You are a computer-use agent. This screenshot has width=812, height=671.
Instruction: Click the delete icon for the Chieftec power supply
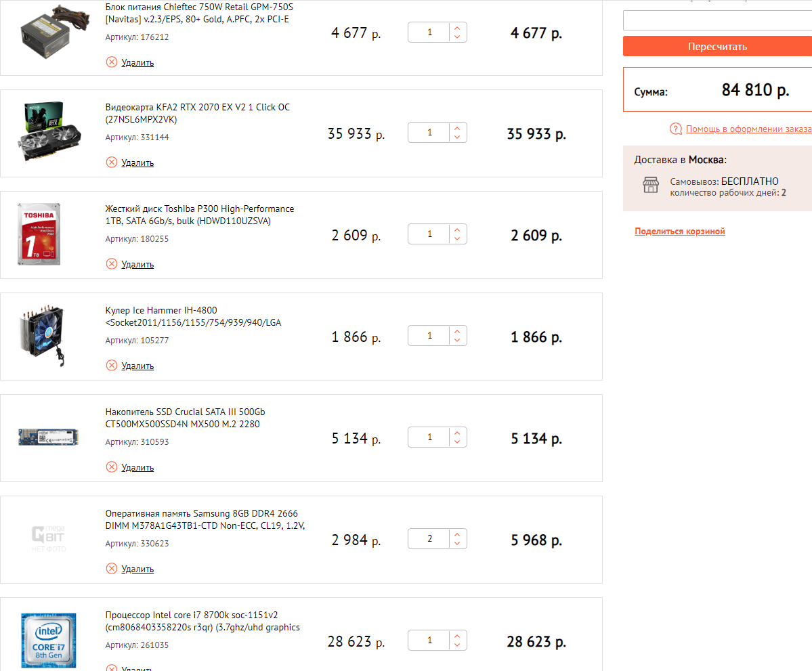tap(112, 62)
